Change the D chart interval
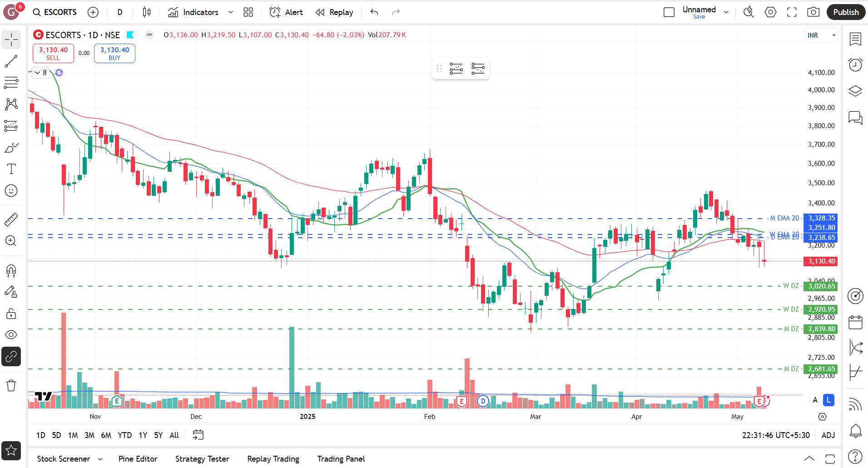This screenshot has width=868, height=468. pos(120,12)
